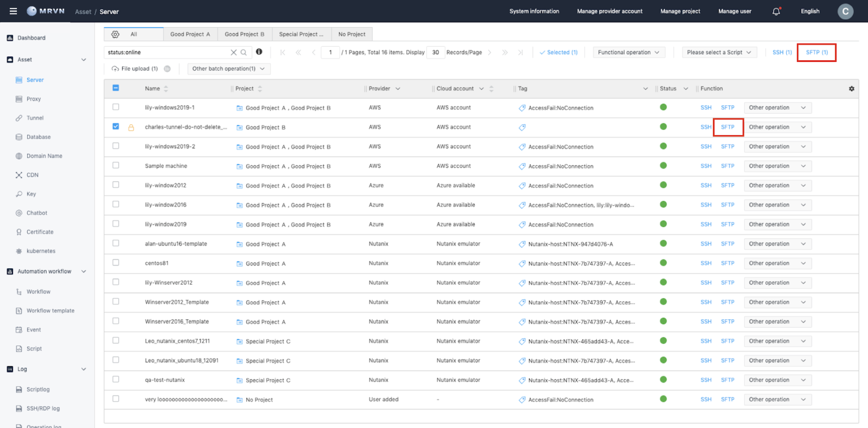
Task: Open the hamburger menu icon
Action: pyautogui.click(x=13, y=11)
